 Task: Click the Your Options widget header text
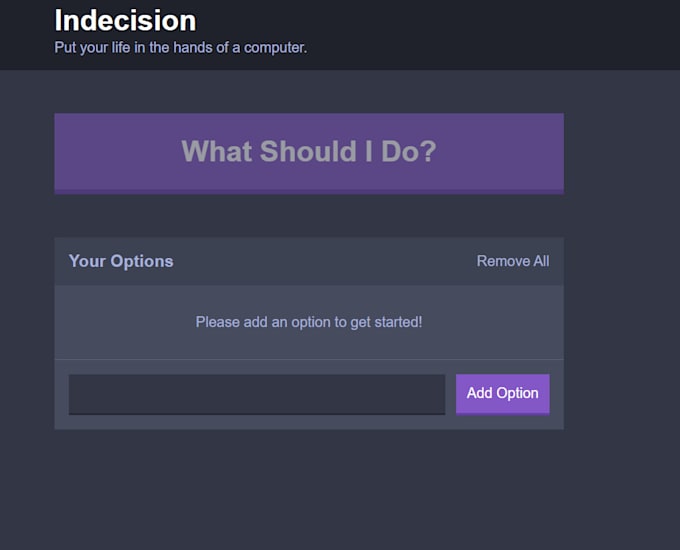tap(121, 261)
